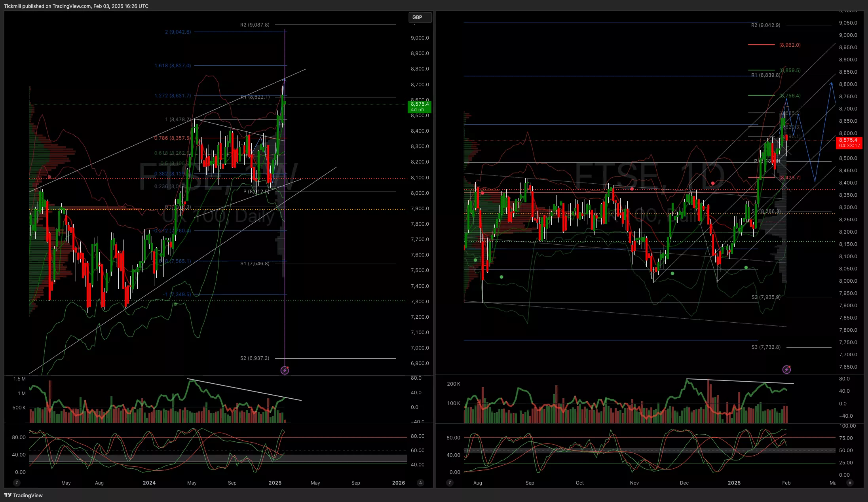
Task: Click the green 8,575.4 weekly price label
Action: coord(419,106)
